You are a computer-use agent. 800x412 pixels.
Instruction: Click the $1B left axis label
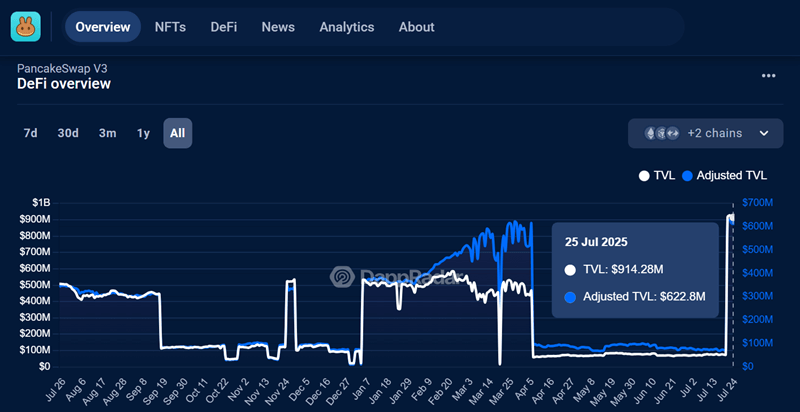coord(41,203)
